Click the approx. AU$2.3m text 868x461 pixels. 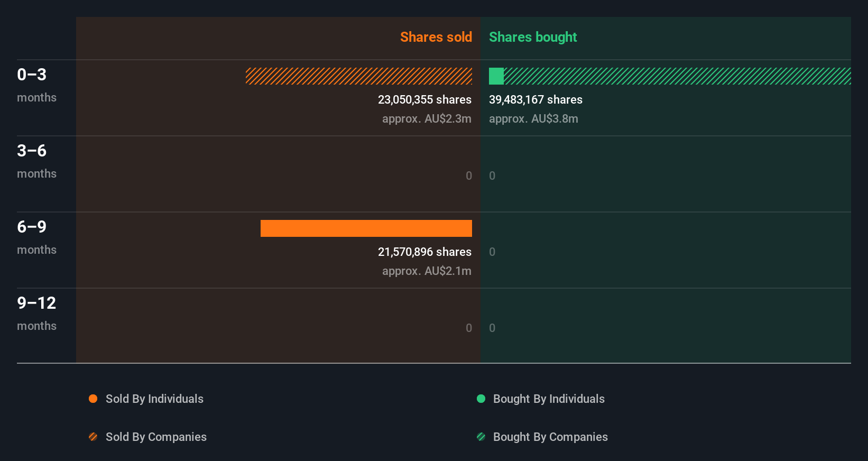tap(427, 118)
